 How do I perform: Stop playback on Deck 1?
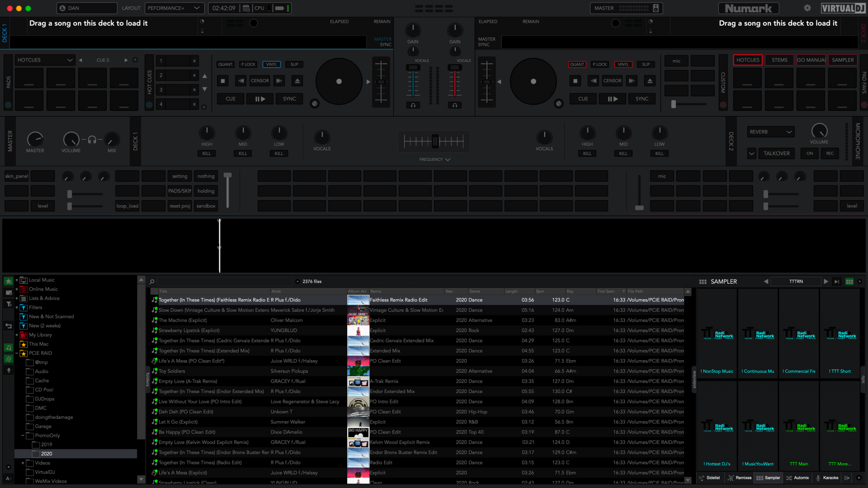pos(223,81)
